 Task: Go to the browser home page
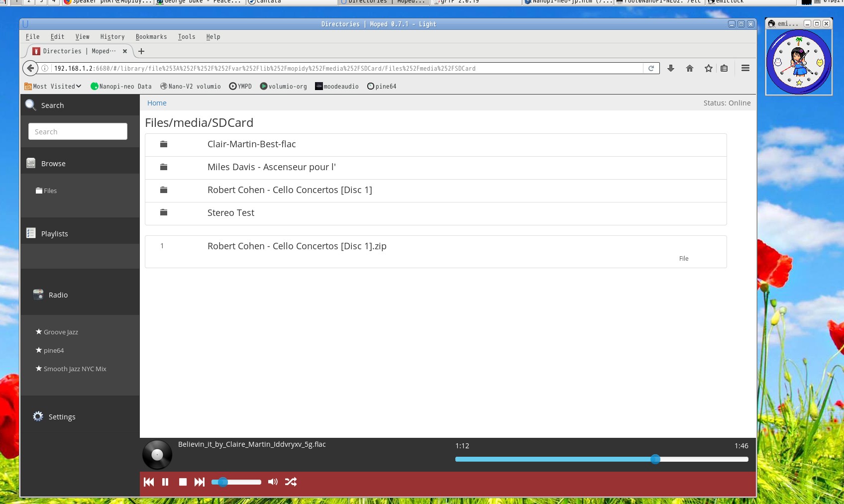689,68
